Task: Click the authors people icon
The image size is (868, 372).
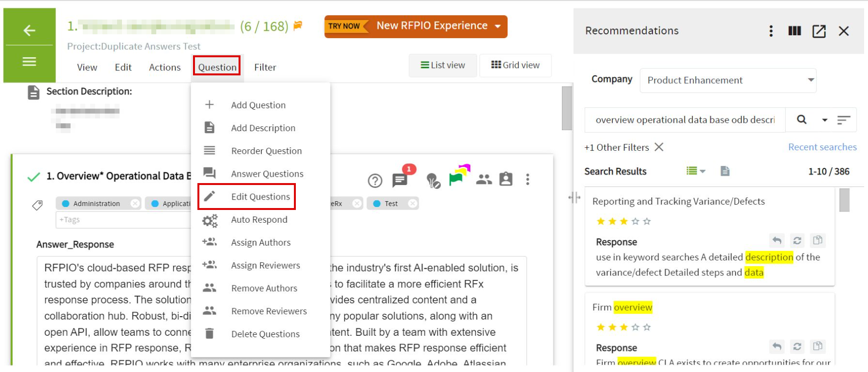Action: [x=484, y=180]
